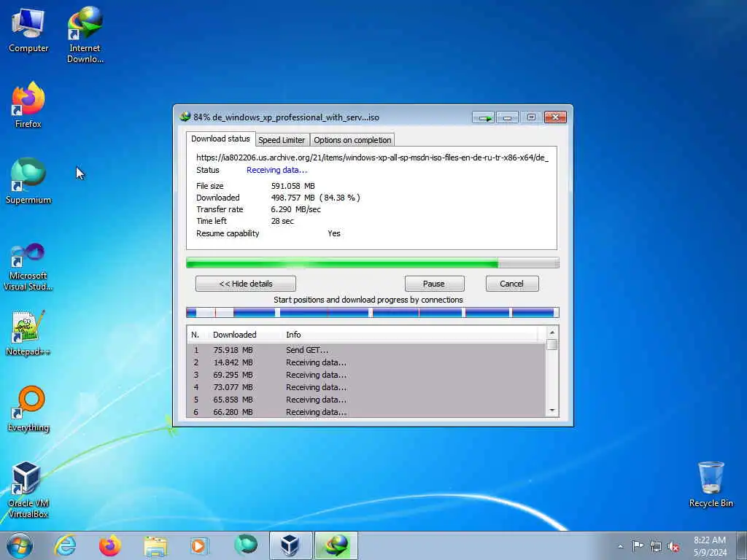Open Windows Explorer folder in taskbar

(155, 545)
